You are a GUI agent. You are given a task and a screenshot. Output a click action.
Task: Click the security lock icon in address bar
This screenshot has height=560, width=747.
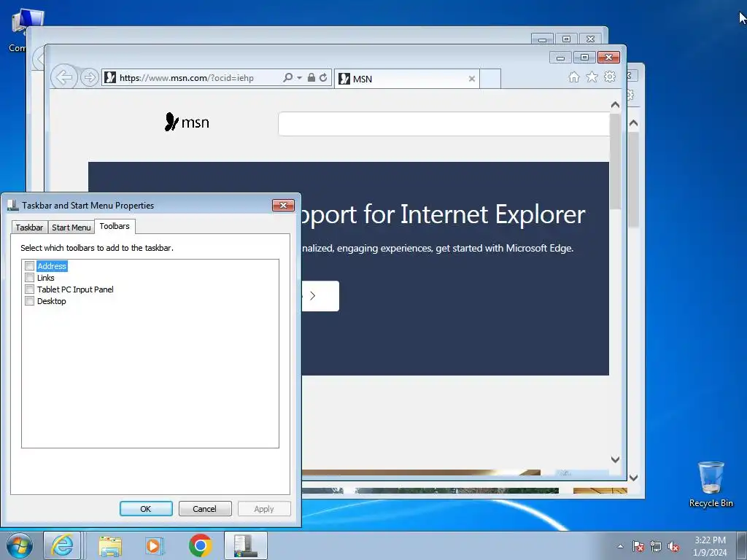pyautogui.click(x=311, y=77)
